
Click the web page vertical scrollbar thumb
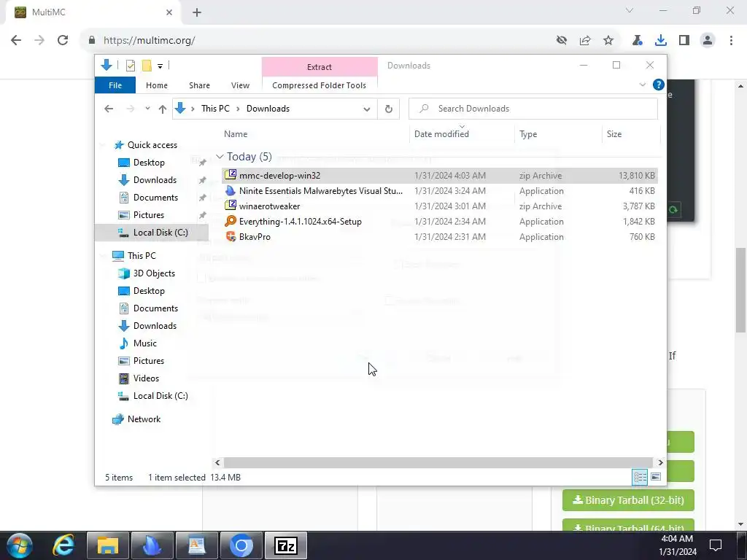740,290
